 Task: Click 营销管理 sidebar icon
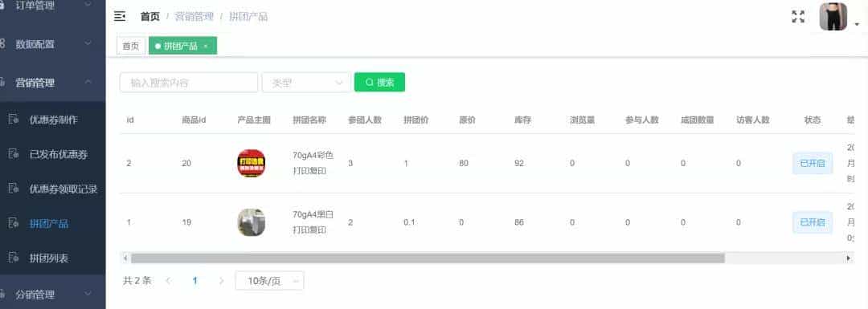tap(2, 83)
